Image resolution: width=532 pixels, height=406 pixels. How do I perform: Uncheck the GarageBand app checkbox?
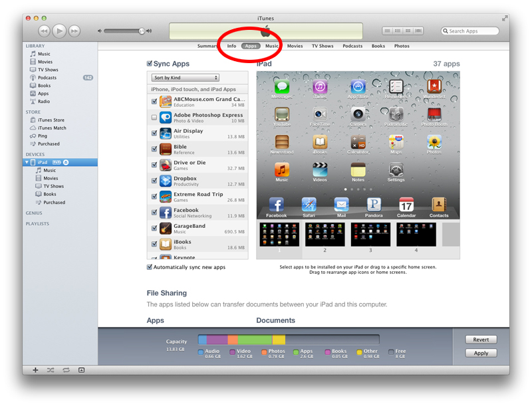[154, 228]
